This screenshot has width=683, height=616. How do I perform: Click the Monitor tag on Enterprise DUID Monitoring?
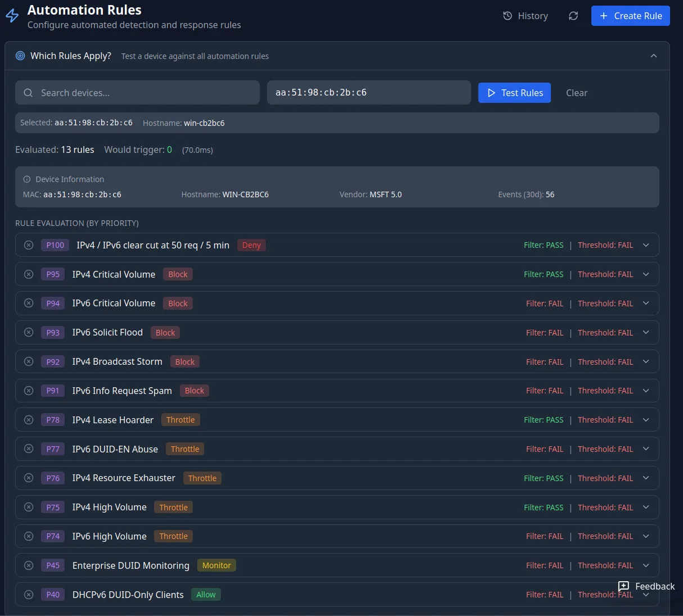[216, 565]
